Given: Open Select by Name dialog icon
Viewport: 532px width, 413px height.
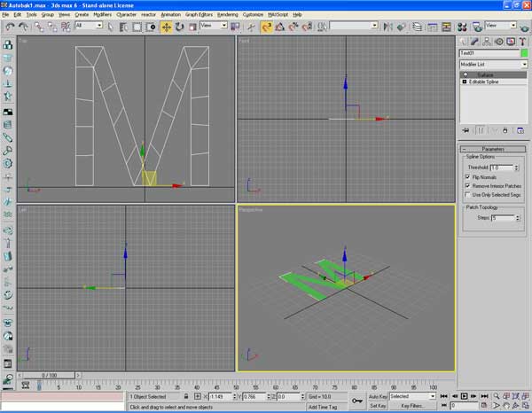Looking at the screenshot, I should click(123, 27).
